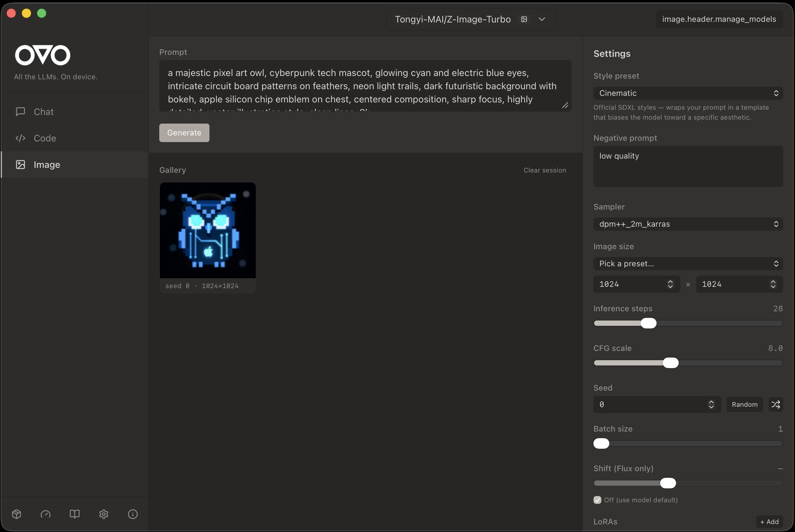
Task: Open the model manager box icon
Action: [x=16, y=514]
